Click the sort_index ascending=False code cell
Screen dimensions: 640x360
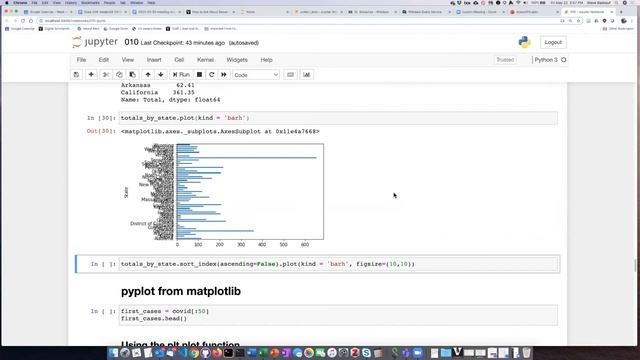pos(338,264)
